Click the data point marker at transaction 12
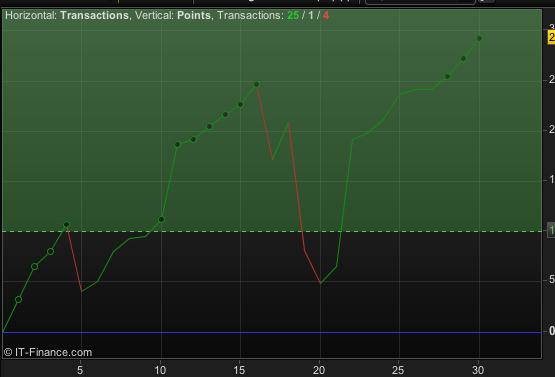This screenshot has width=555, height=377. (x=193, y=139)
